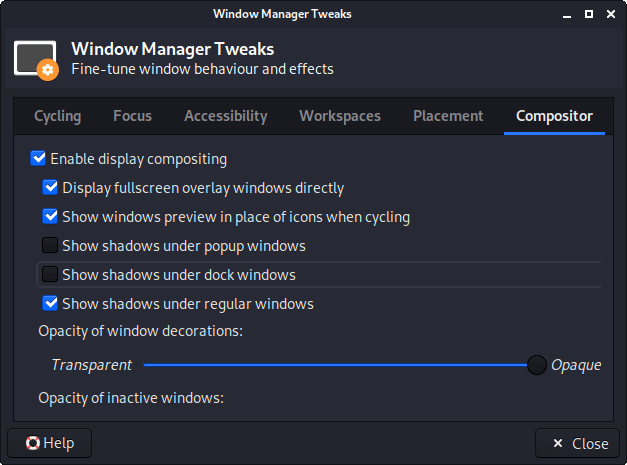Minimize the Window Manager Tweaks window

(566, 13)
